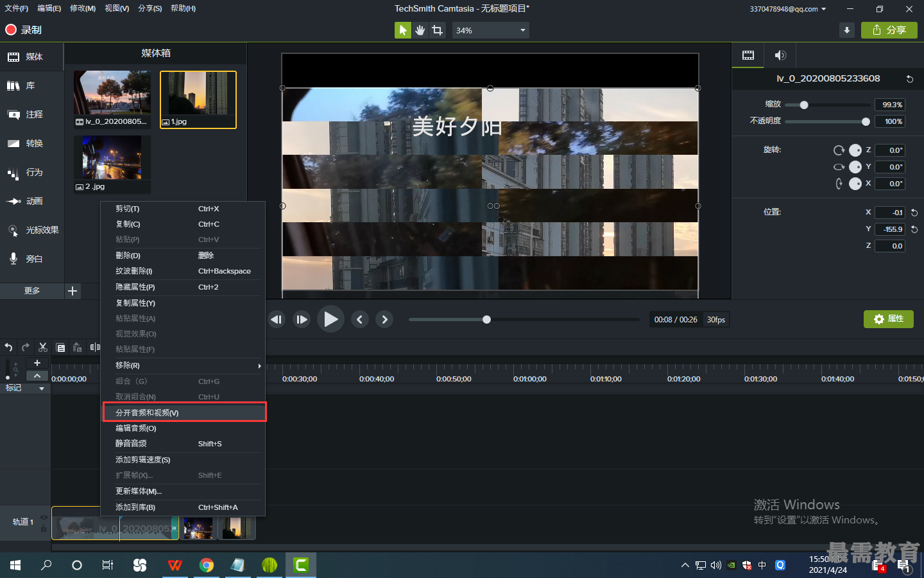The image size is (924, 578).
Task: Click the green 属性 properties button
Action: (x=889, y=319)
